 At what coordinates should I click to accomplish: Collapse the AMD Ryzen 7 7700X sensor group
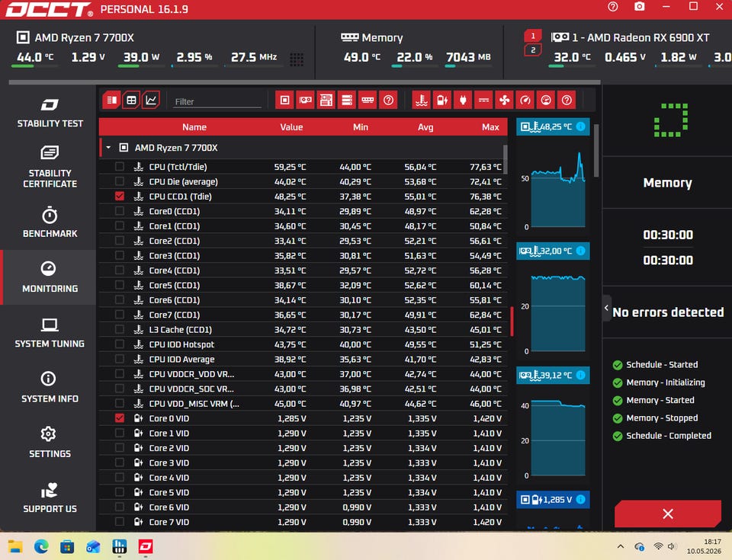click(108, 148)
